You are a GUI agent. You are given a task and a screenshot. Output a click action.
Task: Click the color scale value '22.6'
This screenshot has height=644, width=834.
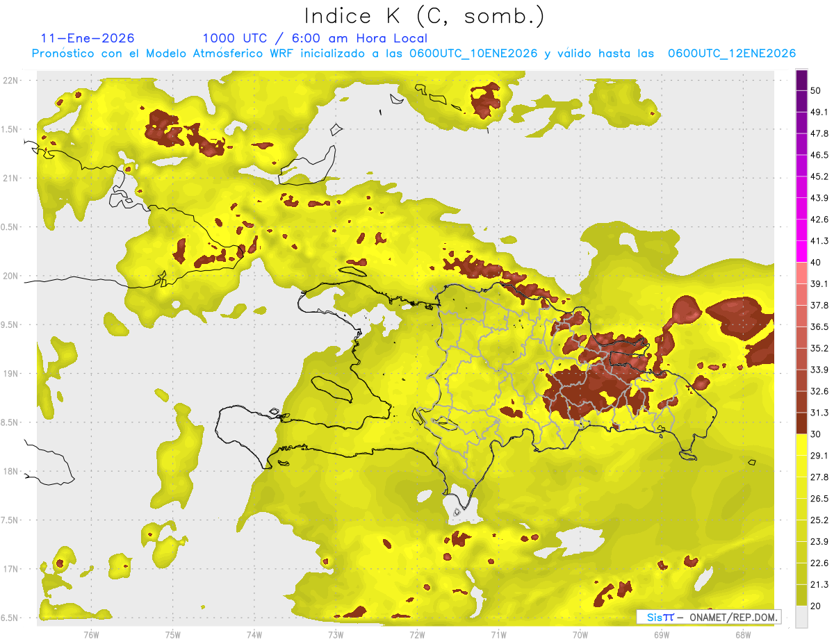click(819, 563)
